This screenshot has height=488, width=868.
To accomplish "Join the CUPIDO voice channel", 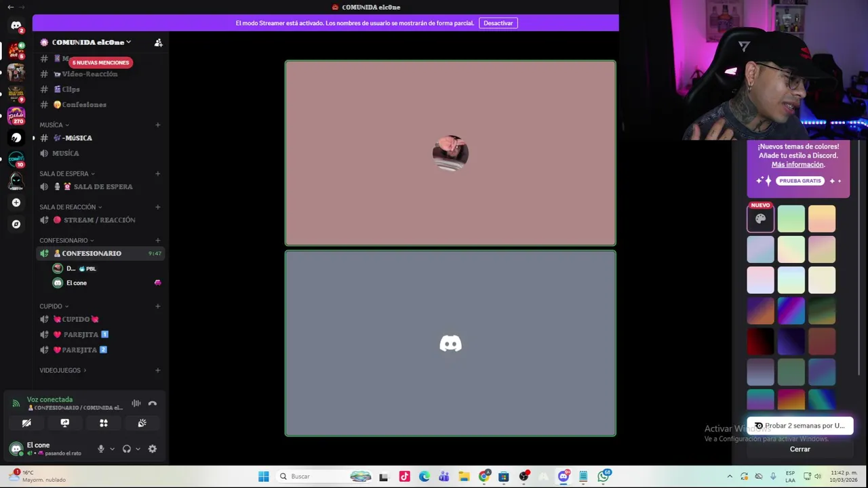I will click(x=100, y=319).
